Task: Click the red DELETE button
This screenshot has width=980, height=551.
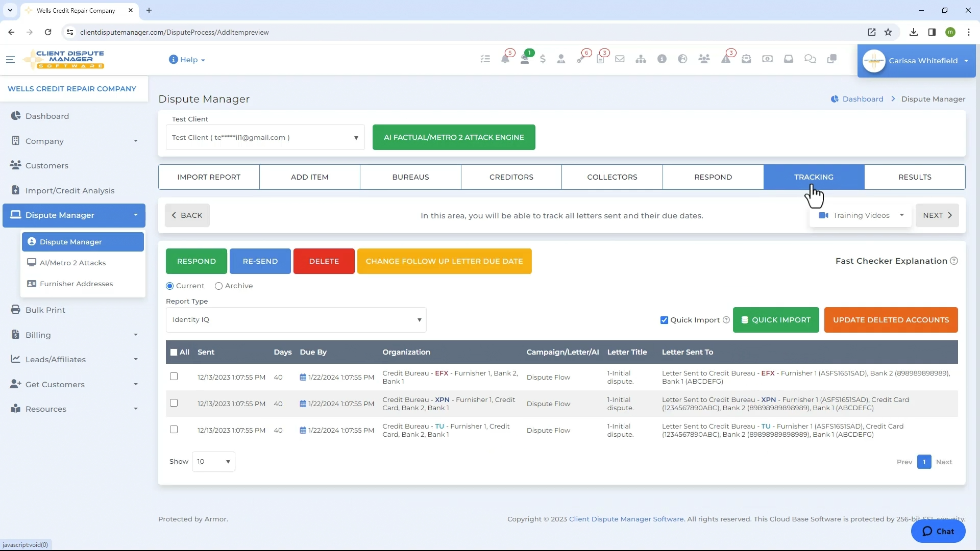Action: 324,261
